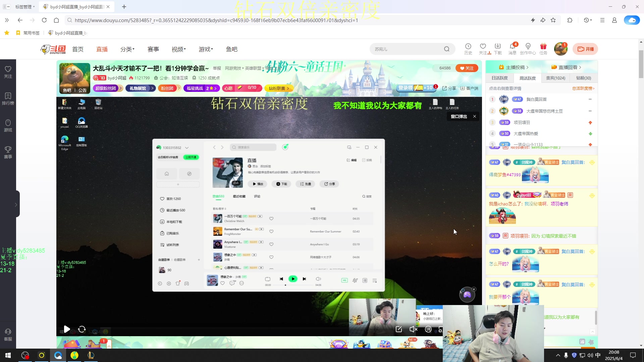The width and height of the screenshot is (644, 362).
Task: Expand the 游戏 dropdown in Douyu nav
Action: [x=206, y=49]
